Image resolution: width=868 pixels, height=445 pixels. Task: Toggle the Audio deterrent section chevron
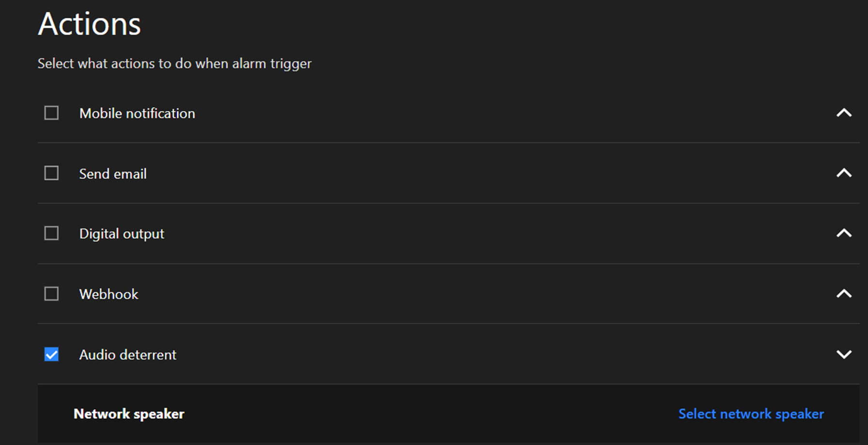coord(844,354)
